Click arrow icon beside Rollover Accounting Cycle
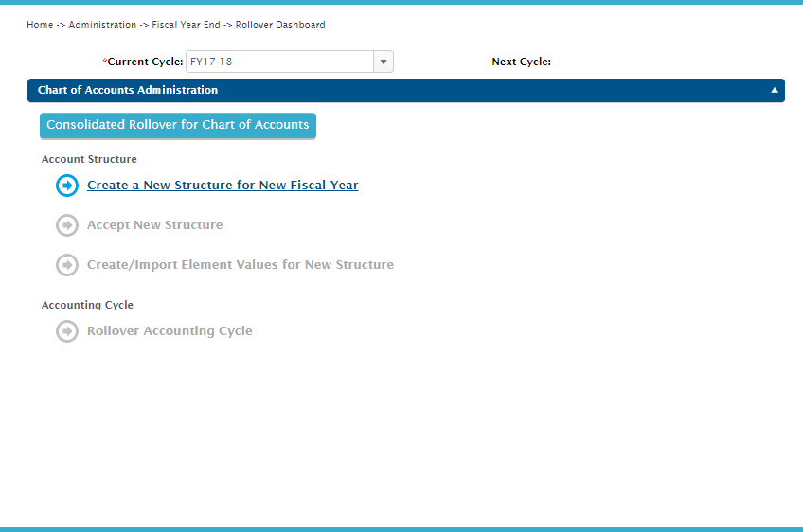803x532 pixels. click(67, 331)
